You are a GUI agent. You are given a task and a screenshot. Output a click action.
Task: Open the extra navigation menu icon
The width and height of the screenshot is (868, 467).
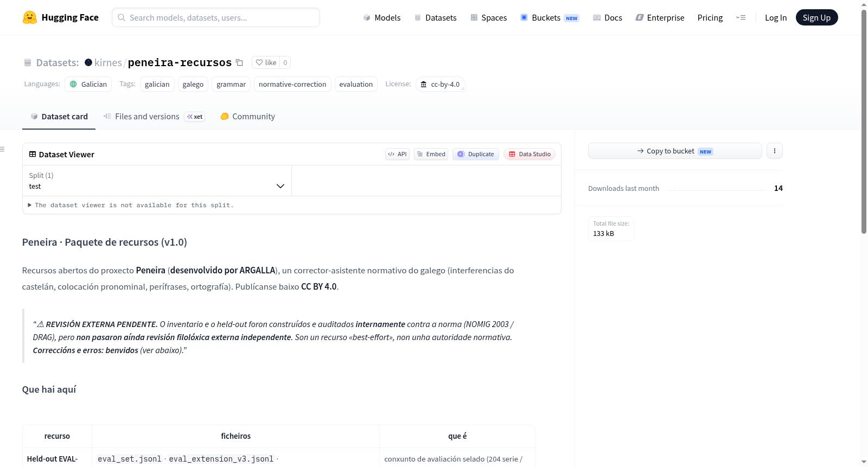tap(741, 17)
